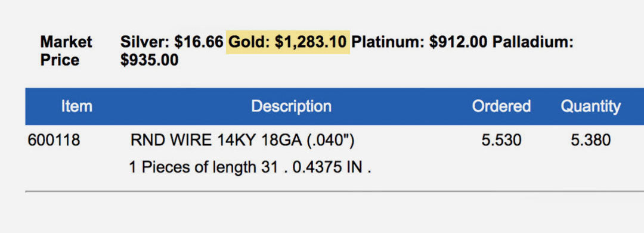Click the pieces of length 31 note
Viewport: 644px width, 233px height.
203,167
